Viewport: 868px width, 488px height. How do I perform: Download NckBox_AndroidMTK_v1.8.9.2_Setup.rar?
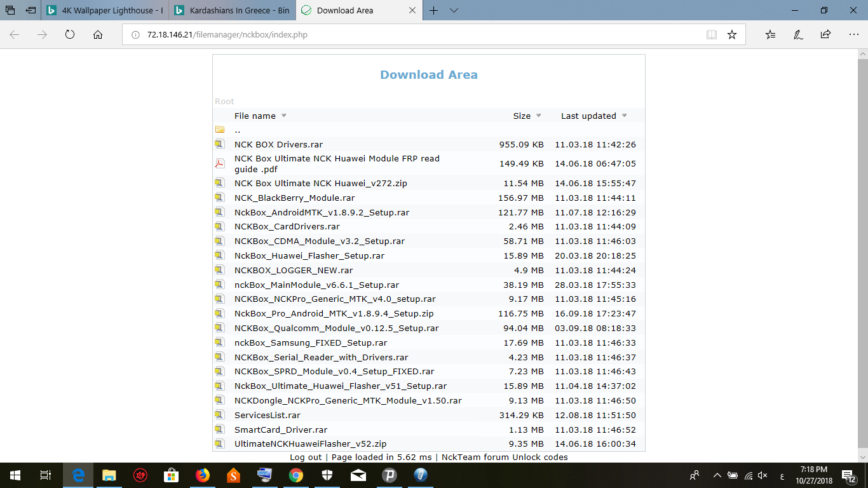[x=322, y=212]
